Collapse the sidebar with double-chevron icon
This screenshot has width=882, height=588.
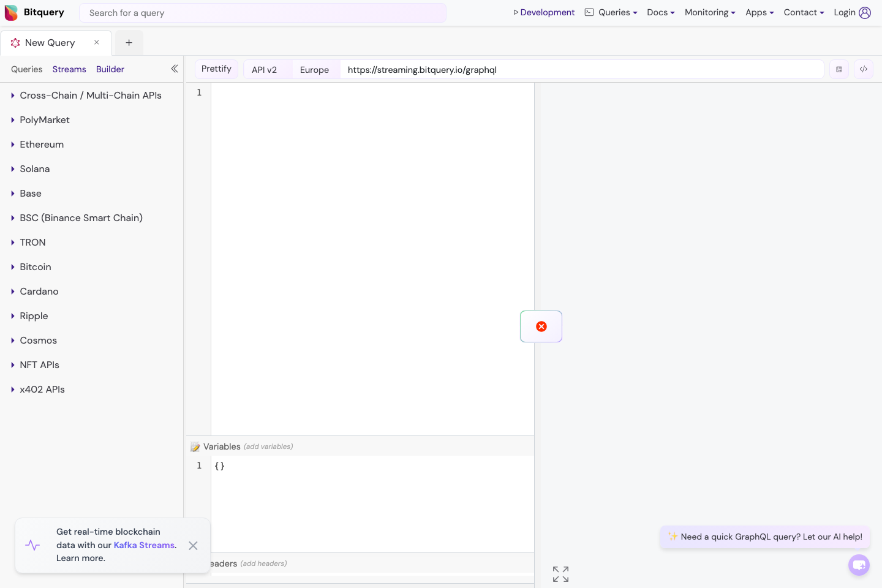[175, 69]
